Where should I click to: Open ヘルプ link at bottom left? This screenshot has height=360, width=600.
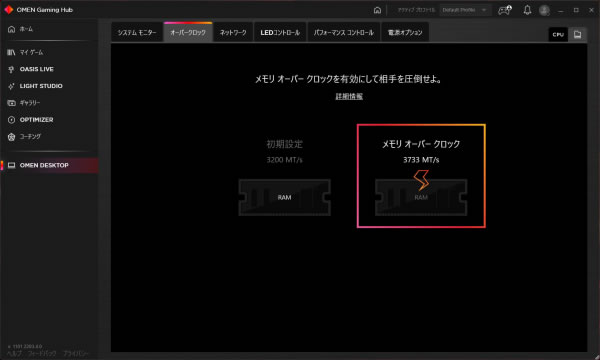(15, 353)
